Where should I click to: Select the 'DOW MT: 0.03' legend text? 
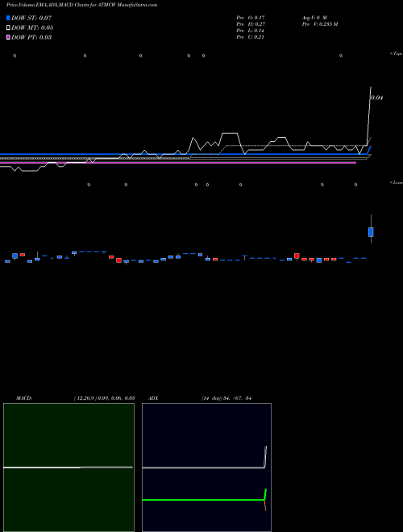[32, 27]
